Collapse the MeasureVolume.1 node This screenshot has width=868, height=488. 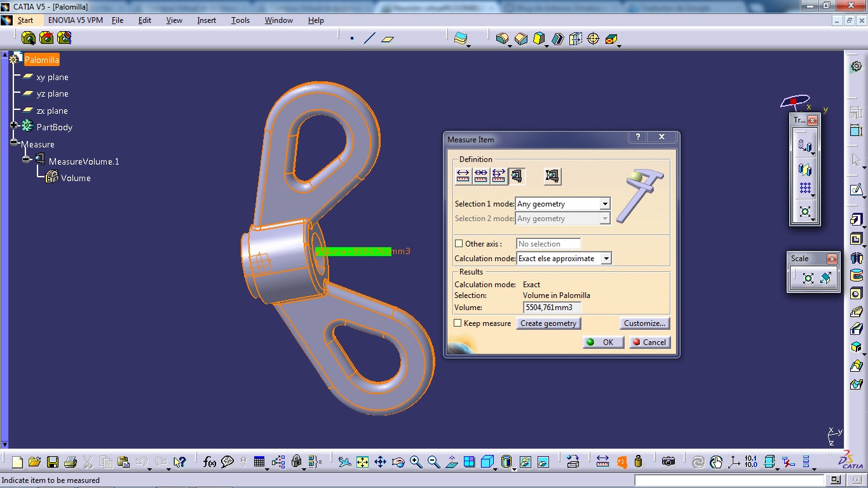coord(26,159)
